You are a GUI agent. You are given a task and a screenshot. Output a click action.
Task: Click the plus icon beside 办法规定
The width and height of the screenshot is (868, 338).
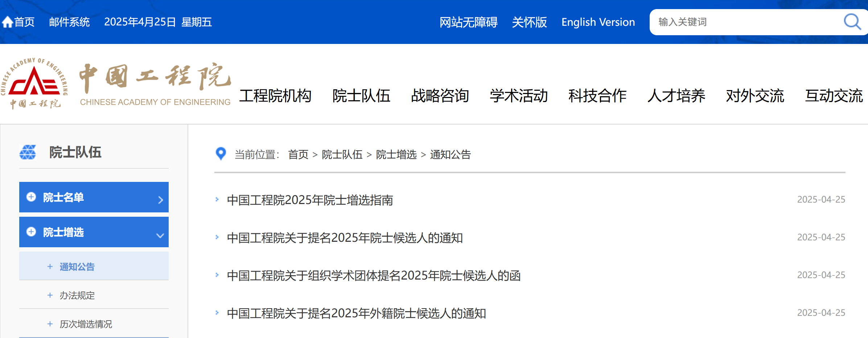50,295
